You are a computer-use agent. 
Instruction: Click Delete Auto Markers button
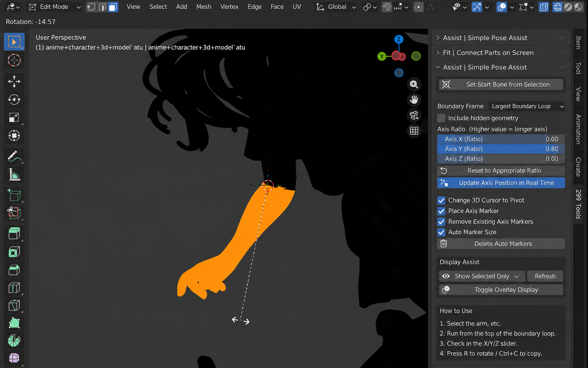tap(501, 244)
